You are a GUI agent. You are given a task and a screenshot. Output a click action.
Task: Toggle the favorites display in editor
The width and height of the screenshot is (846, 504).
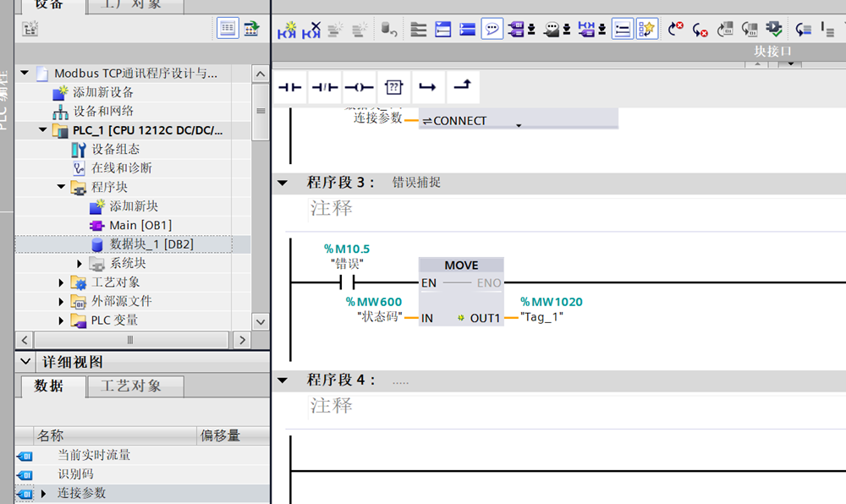pos(647,30)
